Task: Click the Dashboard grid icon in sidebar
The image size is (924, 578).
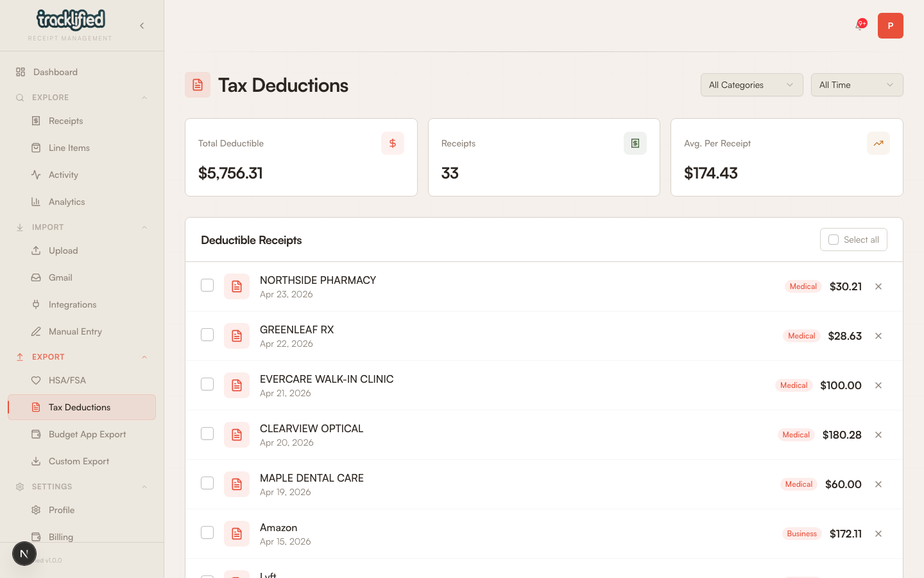Action: click(x=21, y=72)
